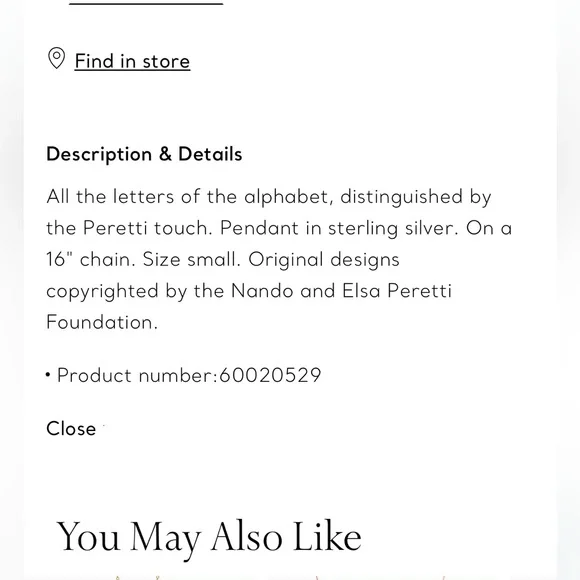
Task: Click the line starting 'All the letters'
Action: coord(269,197)
